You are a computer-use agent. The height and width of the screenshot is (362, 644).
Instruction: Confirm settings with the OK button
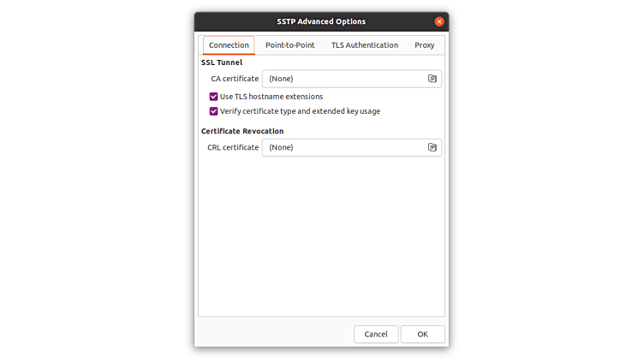(x=422, y=334)
